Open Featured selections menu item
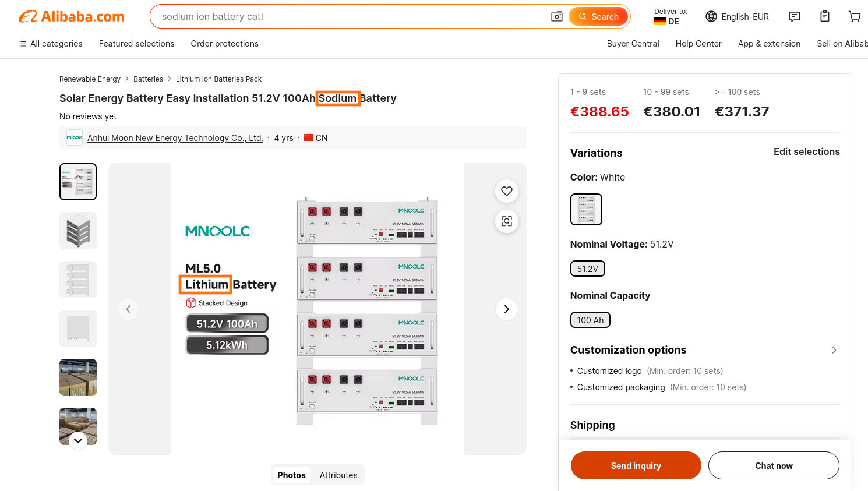Image resolution: width=868 pixels, height=491 pixels. [x=136, y=44]
